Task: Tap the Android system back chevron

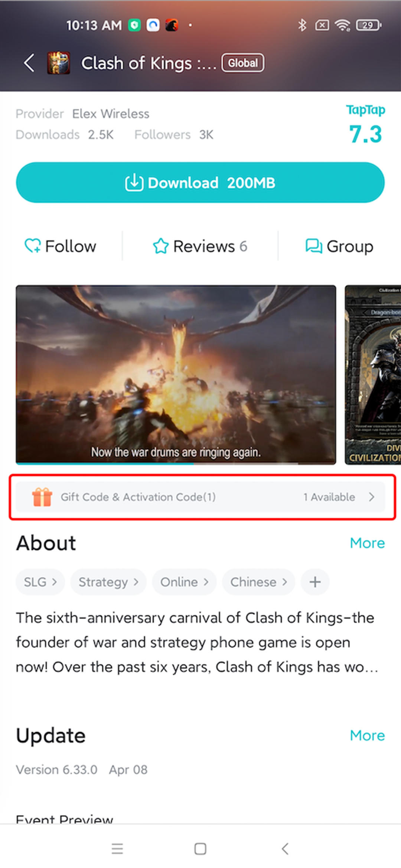Action: point(285,848)
